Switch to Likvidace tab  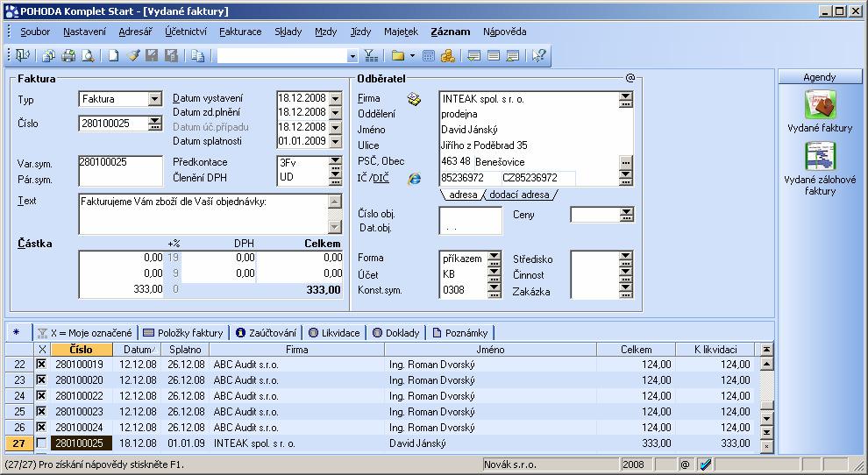(334, 333)
